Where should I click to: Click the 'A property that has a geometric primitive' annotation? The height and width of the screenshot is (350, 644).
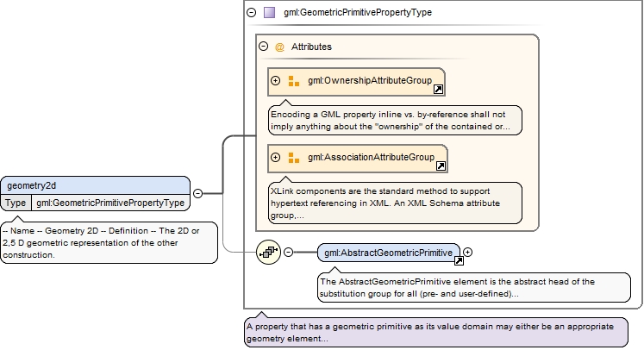pyautogui.click(x=436, y=333)
